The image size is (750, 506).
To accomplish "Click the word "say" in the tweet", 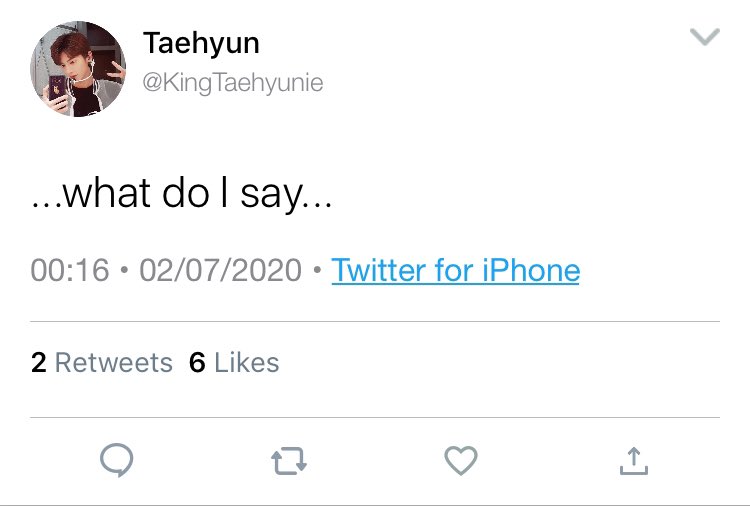I will pos(272,195).
